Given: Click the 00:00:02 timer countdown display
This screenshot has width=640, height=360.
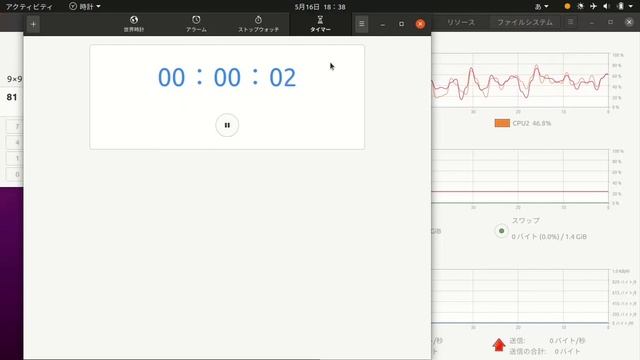Looking at the screenshot, I should pos(227,77).
